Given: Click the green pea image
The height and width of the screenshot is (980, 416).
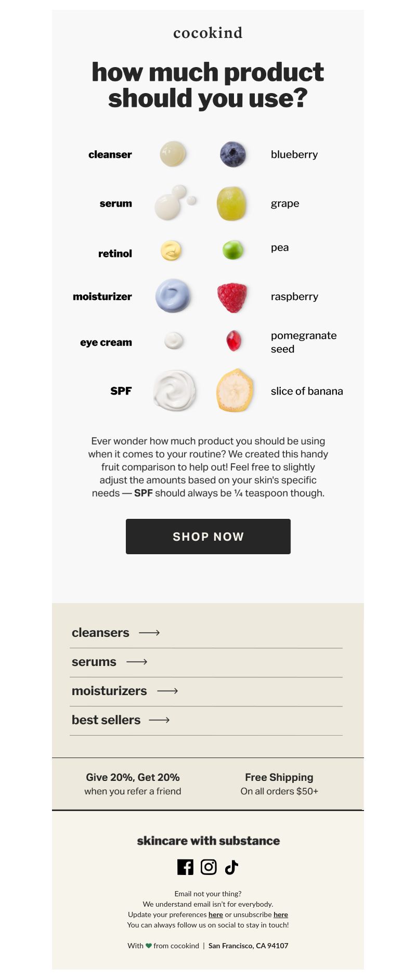Looking at the screenshot, I should point(233,250).
